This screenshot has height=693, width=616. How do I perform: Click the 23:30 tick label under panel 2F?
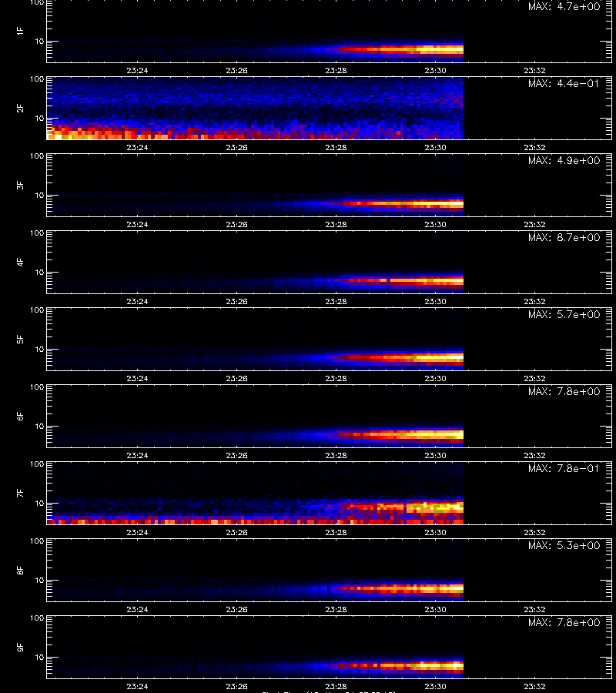point(435,147)
